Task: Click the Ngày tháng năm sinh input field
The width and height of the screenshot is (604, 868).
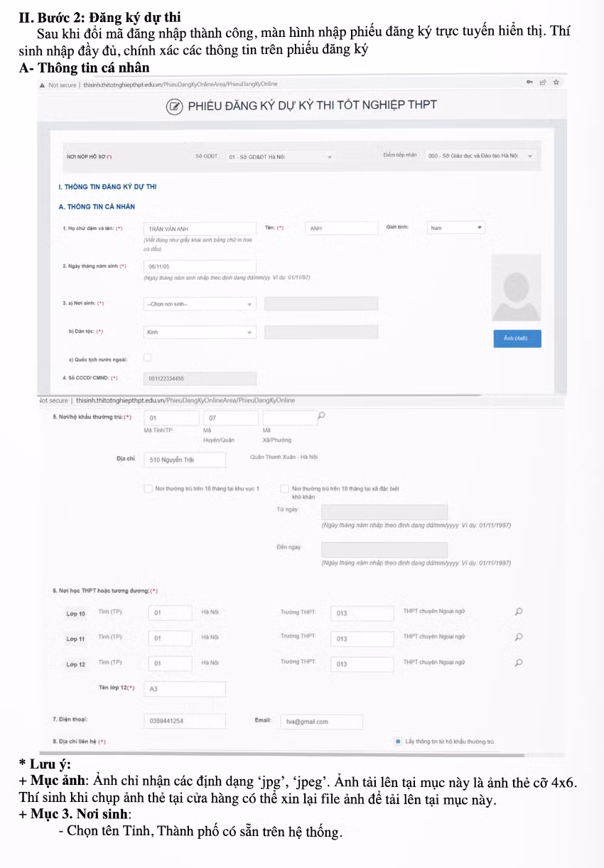Action: pos(199,266)
